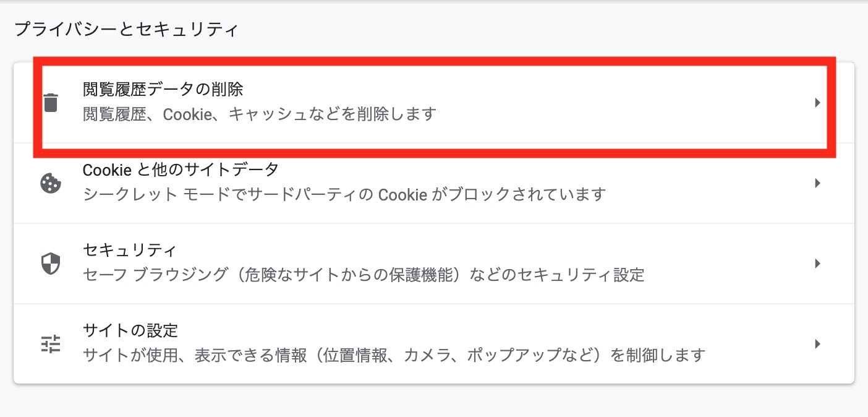This screenshot has width=868, height=417.
Task: Click the セーフ ブラウジング description text
Action: point(363,275)
